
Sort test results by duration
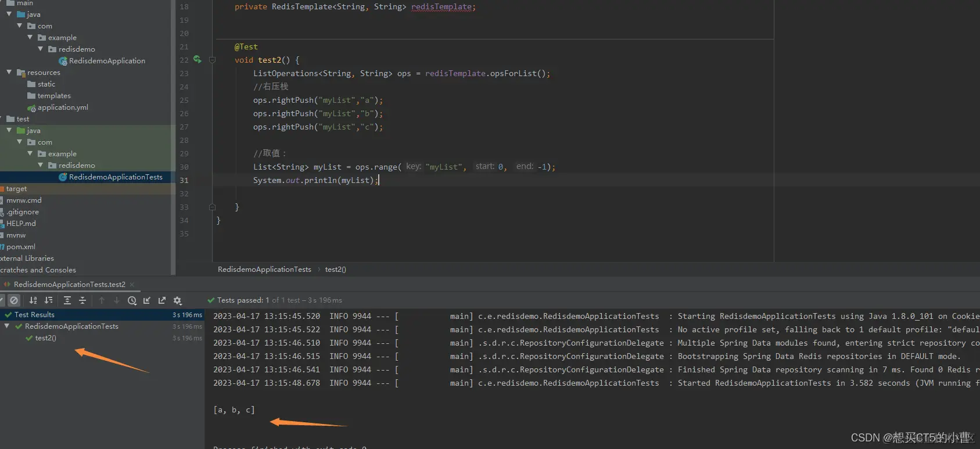pyautogui.click(x=49, y=300)
